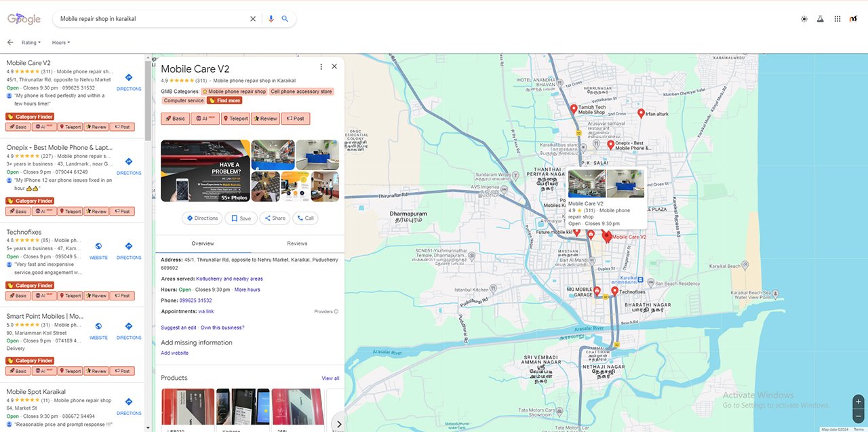
Task: Open the Hours filter dropdown
Action: tap(61, 43)
